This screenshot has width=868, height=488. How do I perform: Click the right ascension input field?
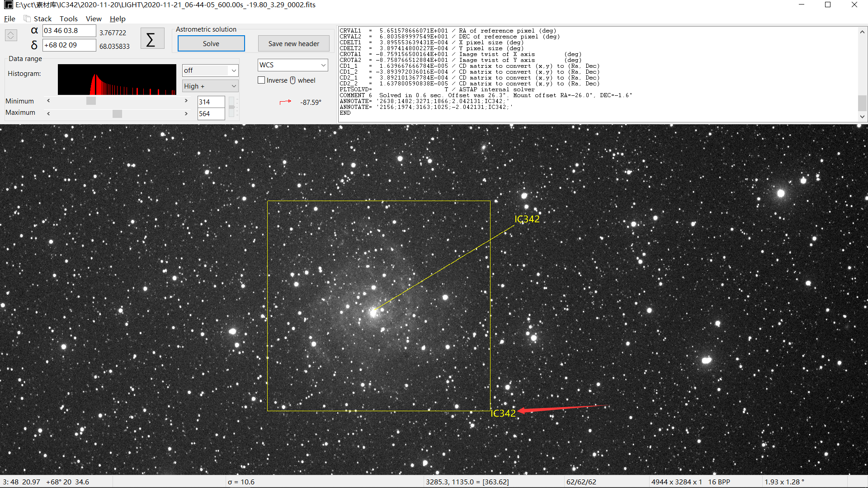tap(69, 31)
